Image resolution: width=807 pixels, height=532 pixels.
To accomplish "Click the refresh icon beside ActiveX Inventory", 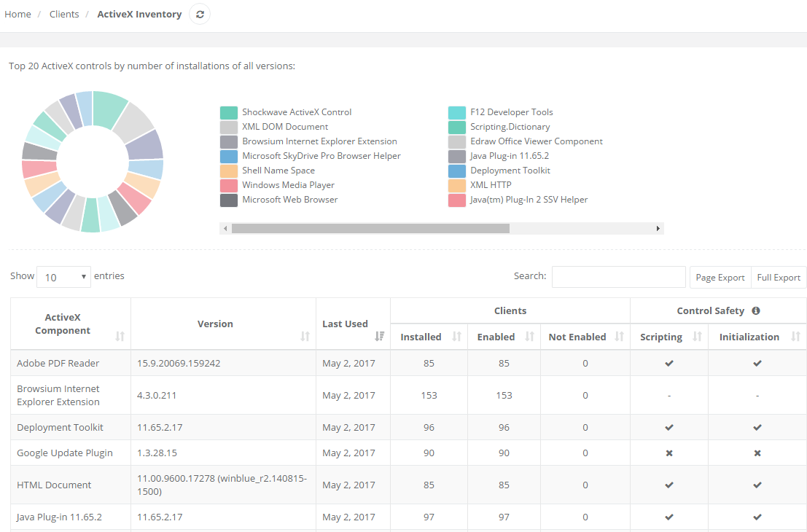I will pyautogui.click(x=200, y=14).
